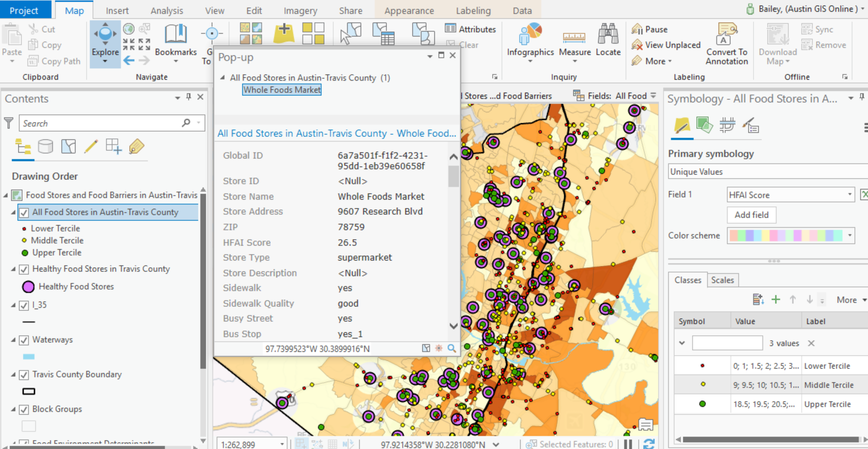Uncheck Healthy Food Stores in Travis County layer
The width and height of the screenshot is (868, 449).
24,269
